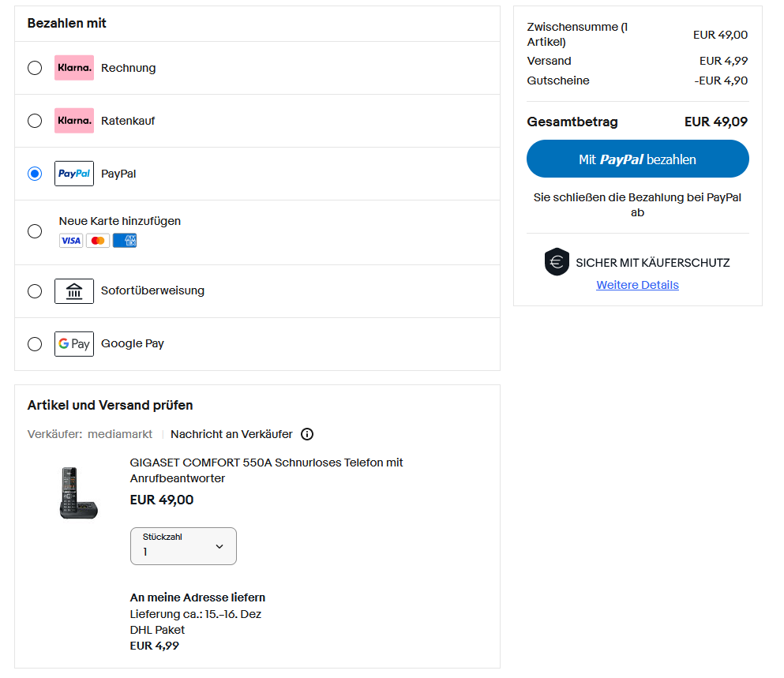Click the Klarna logo beside Rechnung

(x=74, y=68)
